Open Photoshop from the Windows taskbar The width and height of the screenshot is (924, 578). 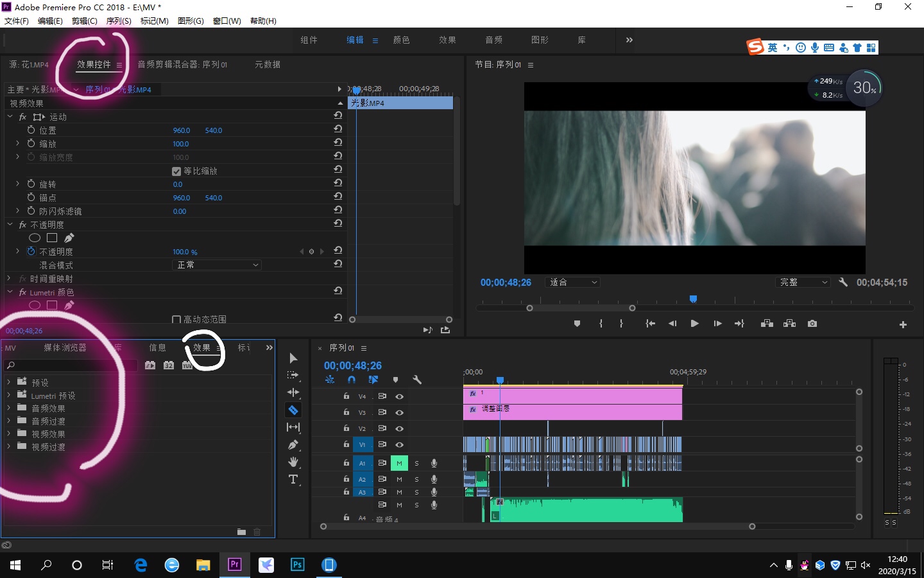coord(298,565)
